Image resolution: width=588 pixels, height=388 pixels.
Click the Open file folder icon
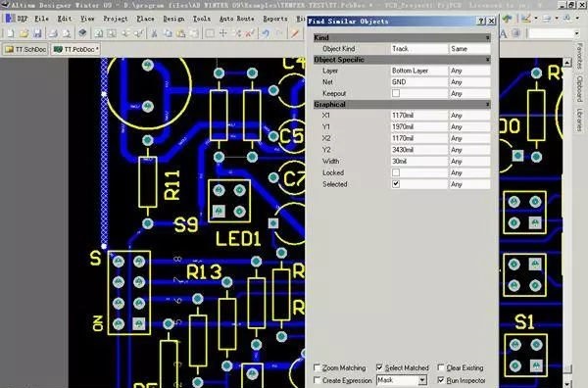coord(24,33)
